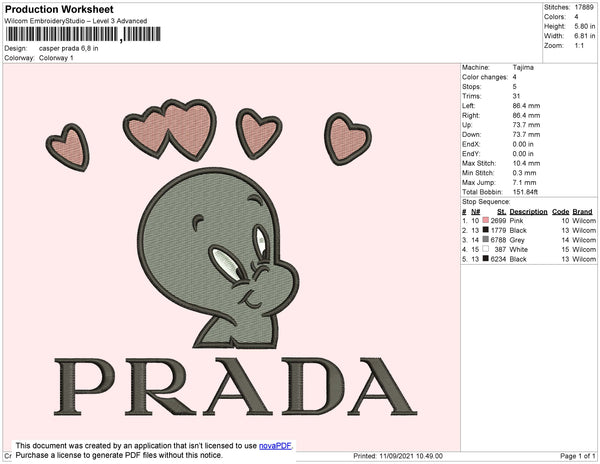Select Total Bobbin value 151.84ft
The image size is (600, 464).
[x=525, y=192]
